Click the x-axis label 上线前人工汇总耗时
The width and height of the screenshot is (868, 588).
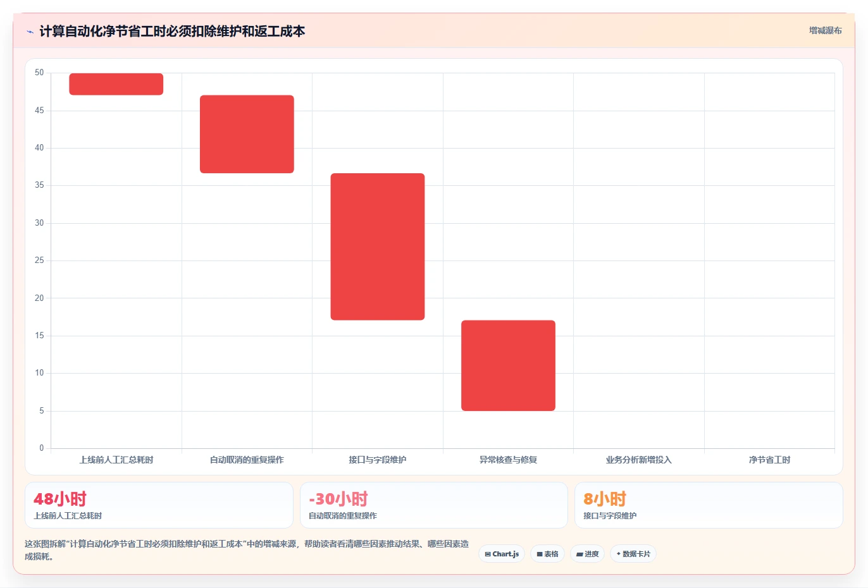(x=116, y=460)
